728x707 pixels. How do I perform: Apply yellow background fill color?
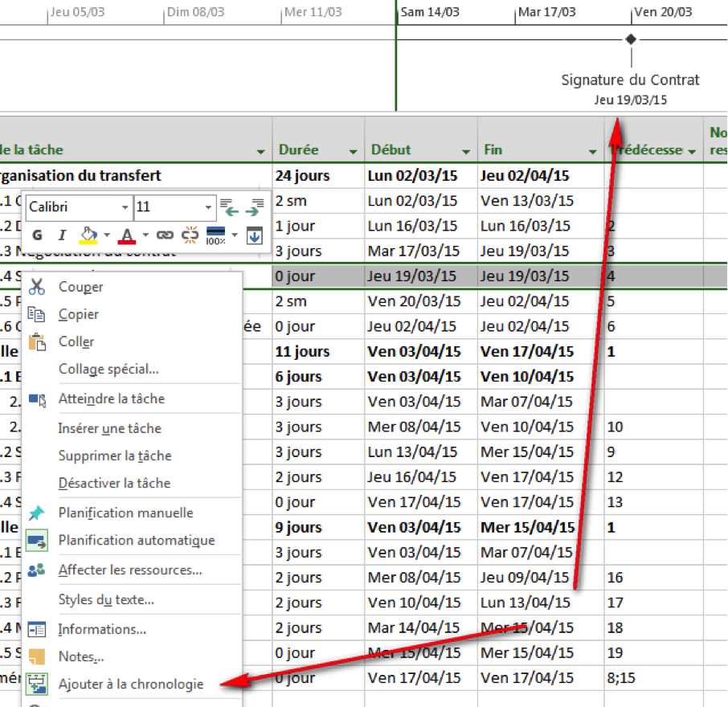tap(88, 235)
